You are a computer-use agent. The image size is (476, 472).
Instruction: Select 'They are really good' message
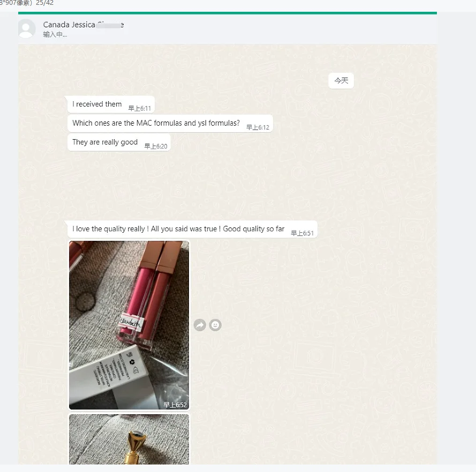pos(119,142)
